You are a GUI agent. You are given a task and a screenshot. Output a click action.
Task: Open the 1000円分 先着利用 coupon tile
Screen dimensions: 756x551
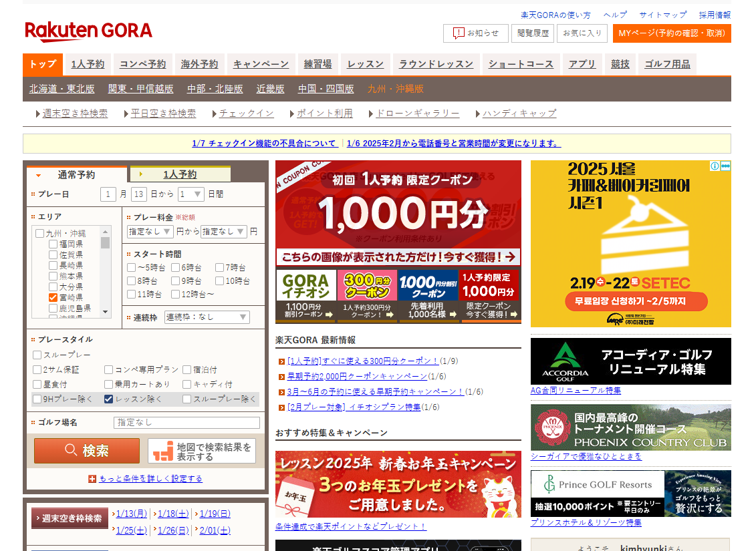click(428, 296)
